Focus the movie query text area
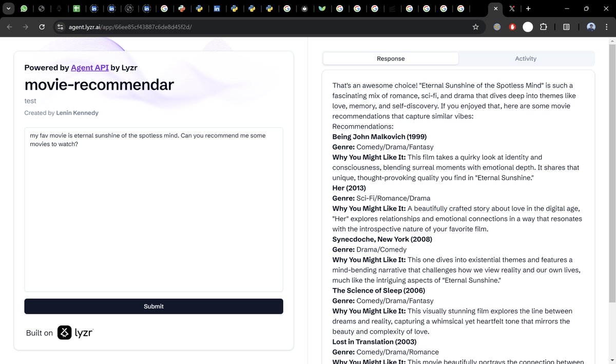 153,209
